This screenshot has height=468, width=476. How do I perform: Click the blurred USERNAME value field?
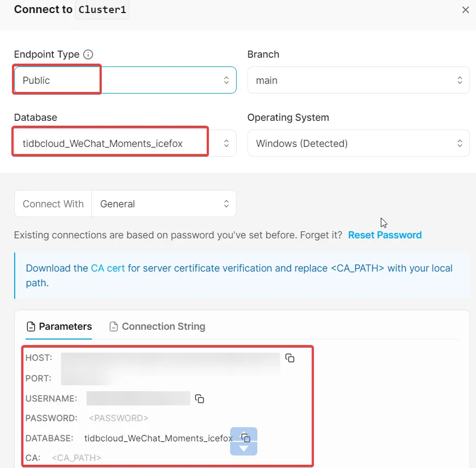pyautogui.click(x=138, y=398)
